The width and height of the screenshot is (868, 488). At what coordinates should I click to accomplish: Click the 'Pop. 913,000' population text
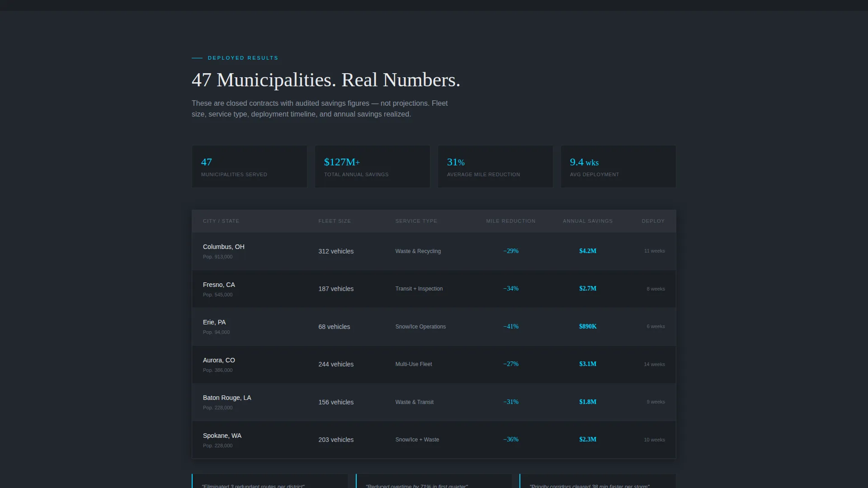point(218,257)
